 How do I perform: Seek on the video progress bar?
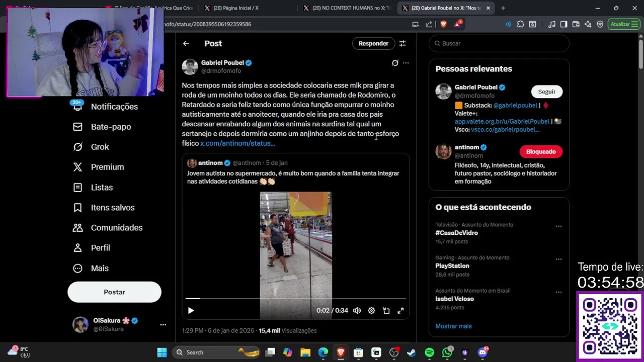[x=296, y=299]
